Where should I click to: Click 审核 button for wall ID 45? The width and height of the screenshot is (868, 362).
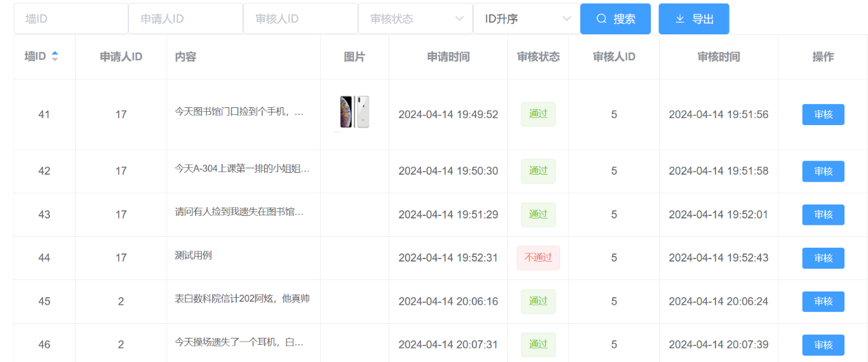(824, 302)
